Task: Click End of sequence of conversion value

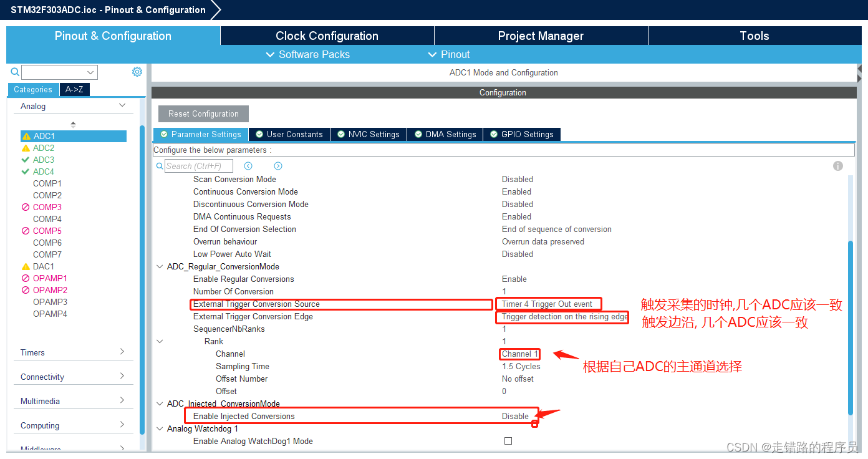Action: coord(557,229)
